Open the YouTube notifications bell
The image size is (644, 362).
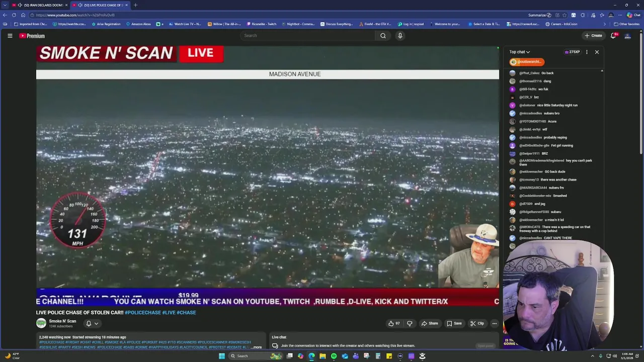click(x=613, y=36)
